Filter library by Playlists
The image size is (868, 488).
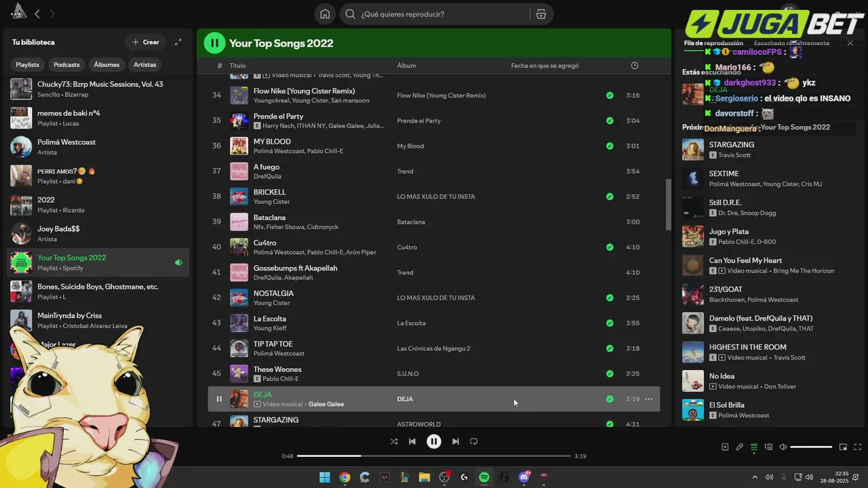[x=28, y=64]
